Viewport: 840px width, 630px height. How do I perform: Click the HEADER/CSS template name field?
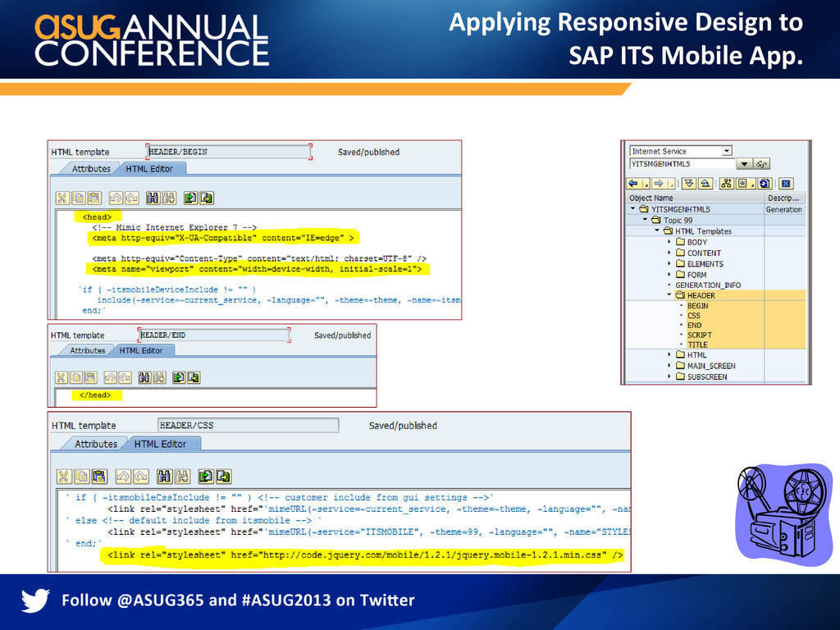tap(249, 426)
